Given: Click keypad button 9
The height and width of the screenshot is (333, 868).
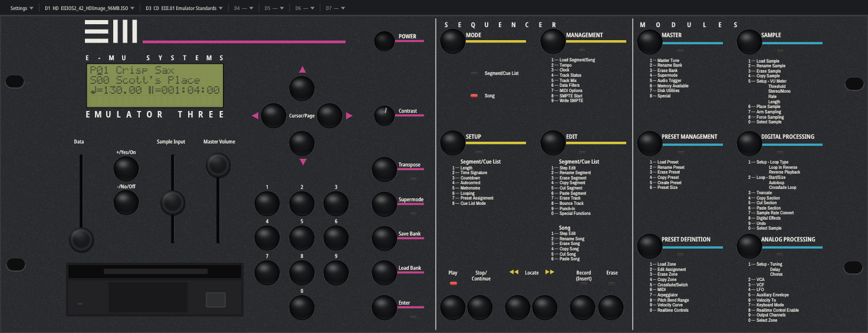Looking at the screenshot, I should (336, 273).
